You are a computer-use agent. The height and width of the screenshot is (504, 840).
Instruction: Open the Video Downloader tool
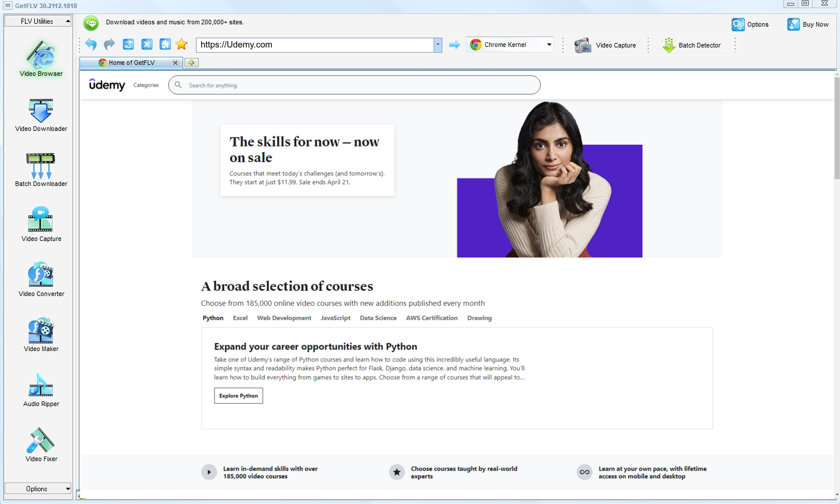[x=41, y=115]
